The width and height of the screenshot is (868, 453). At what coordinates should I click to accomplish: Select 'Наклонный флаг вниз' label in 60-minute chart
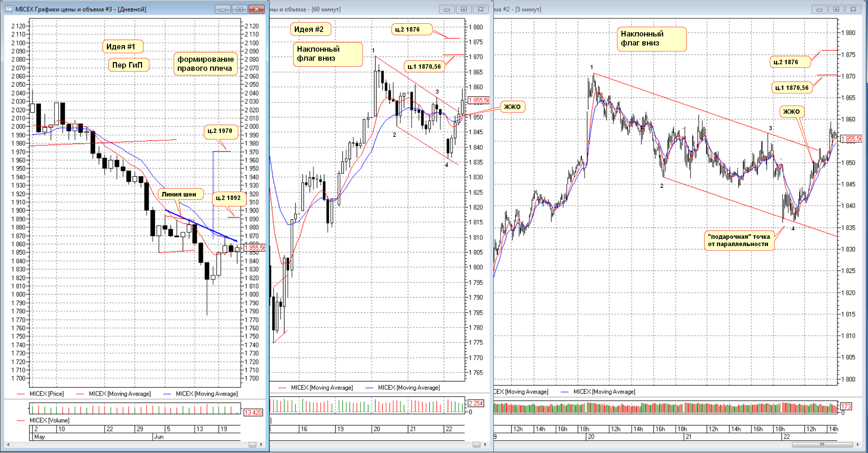[x=328, y=54]
